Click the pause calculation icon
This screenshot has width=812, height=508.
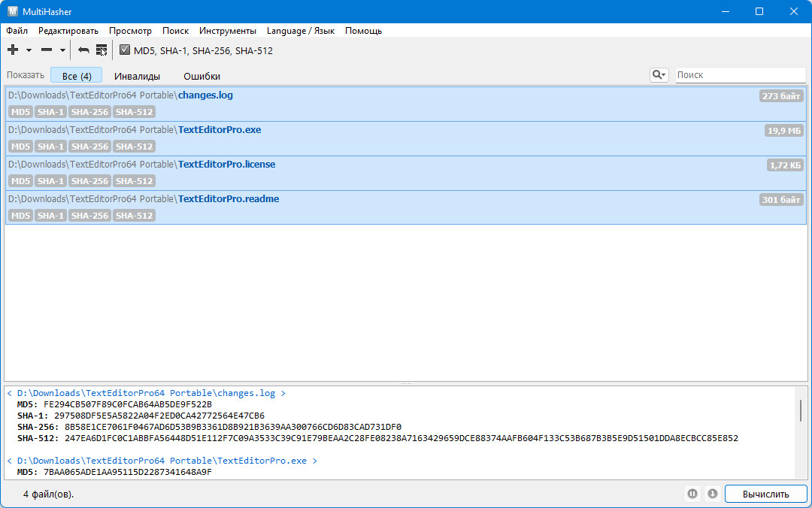pyautogui.click(x=692, y=494)
